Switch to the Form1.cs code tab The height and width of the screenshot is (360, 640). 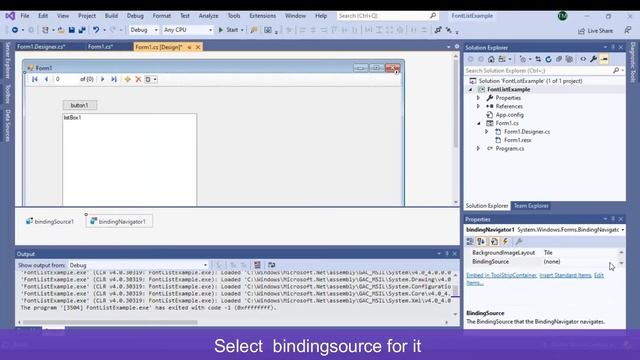[x=100, y=47]
